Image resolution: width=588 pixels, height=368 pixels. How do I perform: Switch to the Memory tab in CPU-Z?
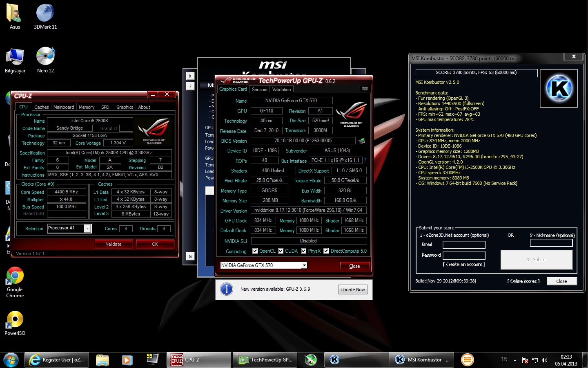pos(87,107)
